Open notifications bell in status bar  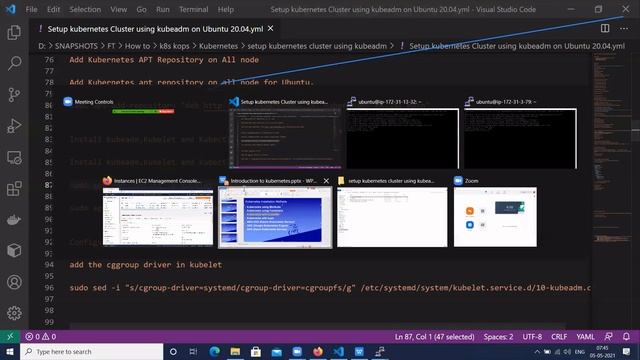click(x=626, y=337)
